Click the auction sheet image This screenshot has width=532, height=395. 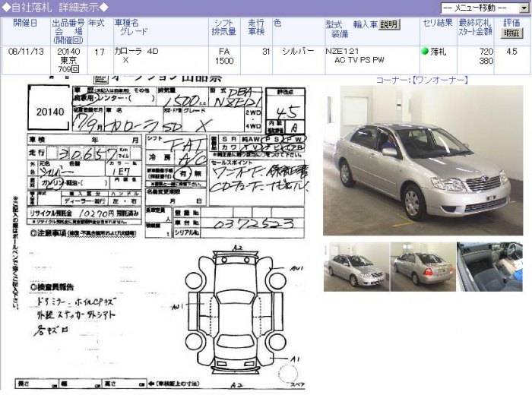coord(161,232)
